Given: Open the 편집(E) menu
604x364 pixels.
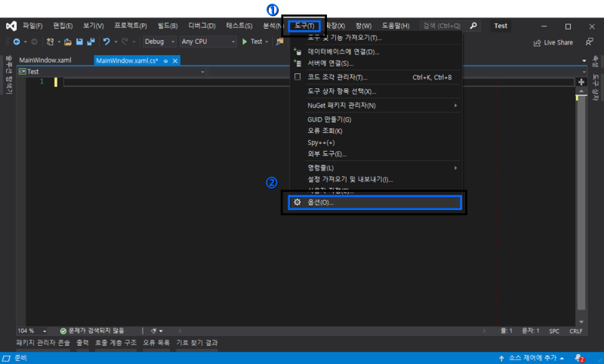Looking at the screenshot, I should [x=63, y=26].
